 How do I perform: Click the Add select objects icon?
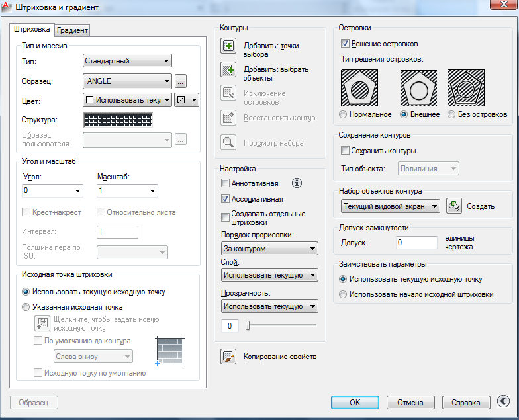pos(228,69)
